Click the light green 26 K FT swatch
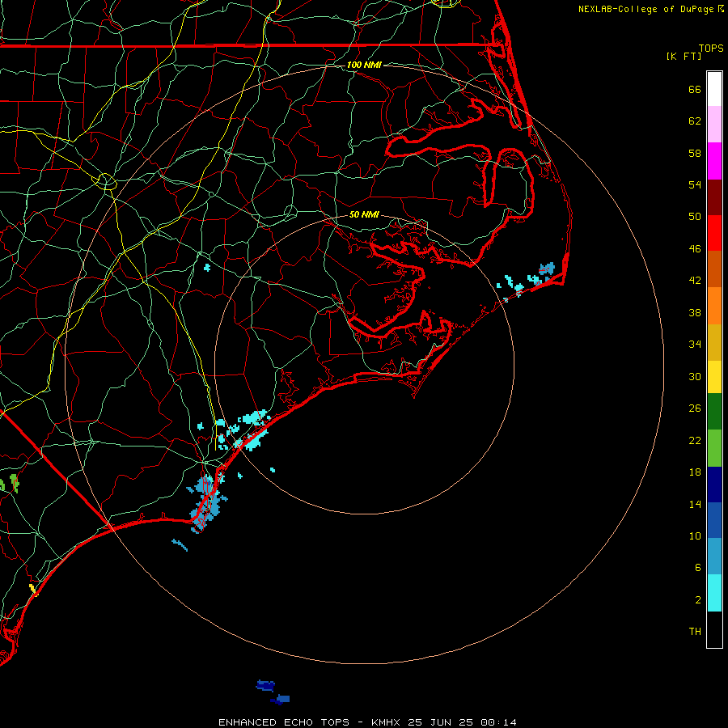 pos(714,448)
